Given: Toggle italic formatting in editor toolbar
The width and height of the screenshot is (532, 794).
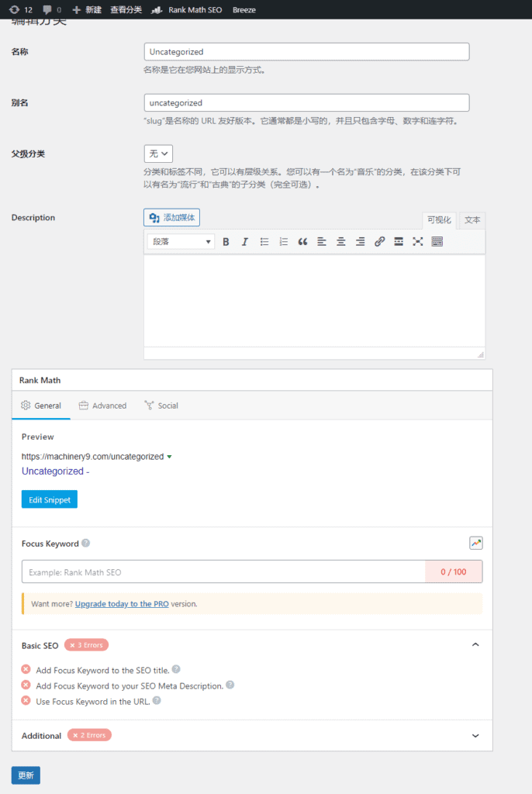Looking at the screenshot, I should (245, 242).
